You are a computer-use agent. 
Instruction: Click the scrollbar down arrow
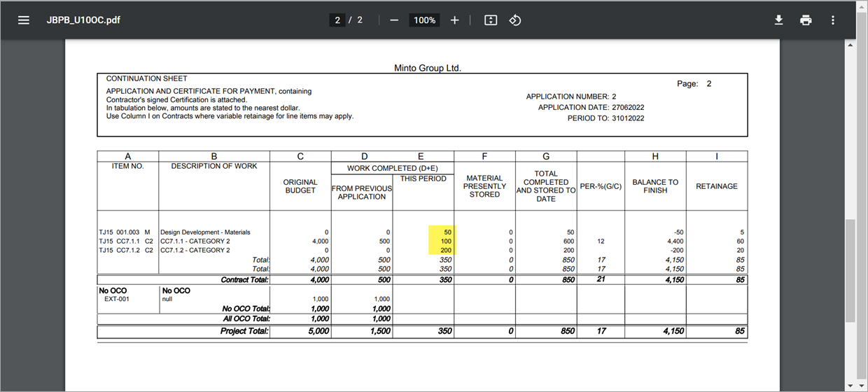851,386
